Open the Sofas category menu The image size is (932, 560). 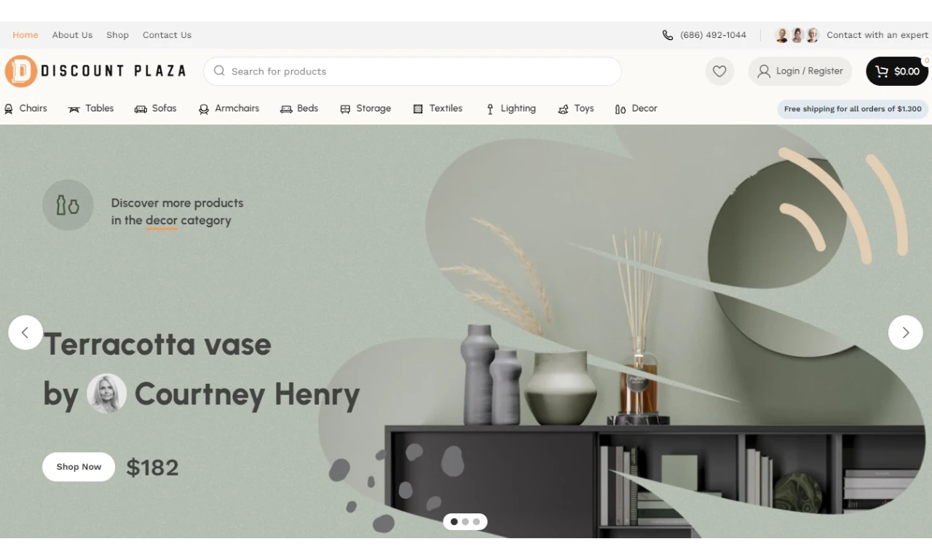point(156,109)
